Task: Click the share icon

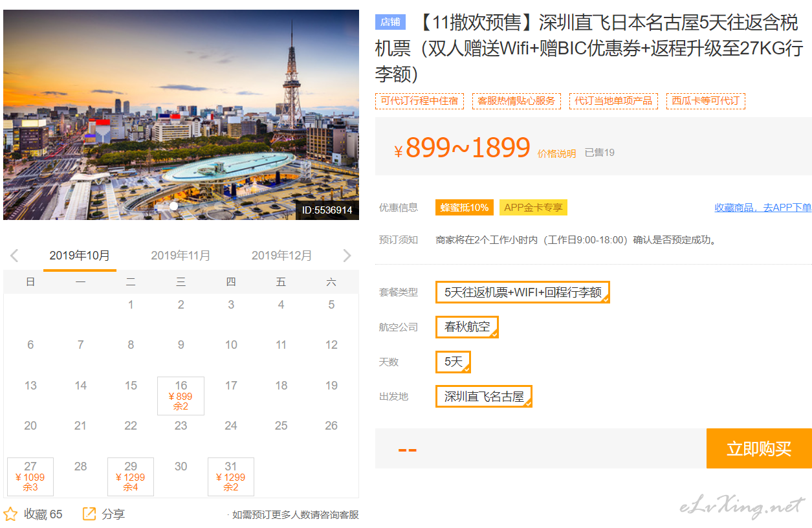Action: (x=89, y=514)
